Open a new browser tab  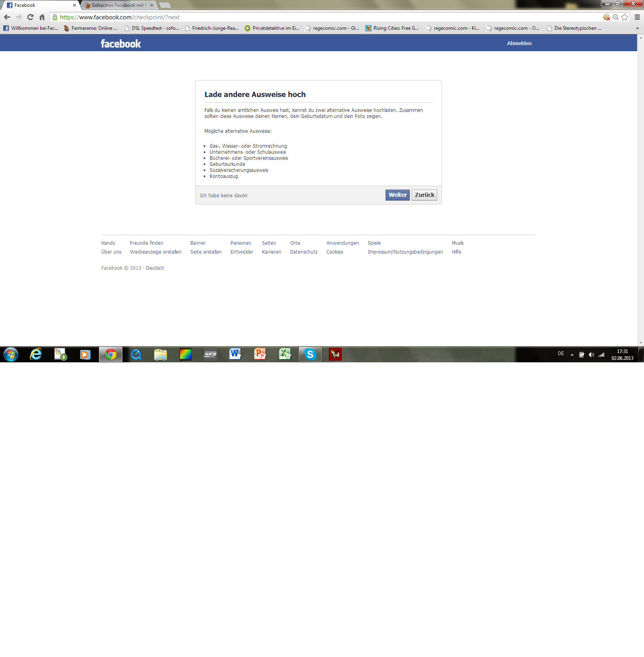[165, 5]
